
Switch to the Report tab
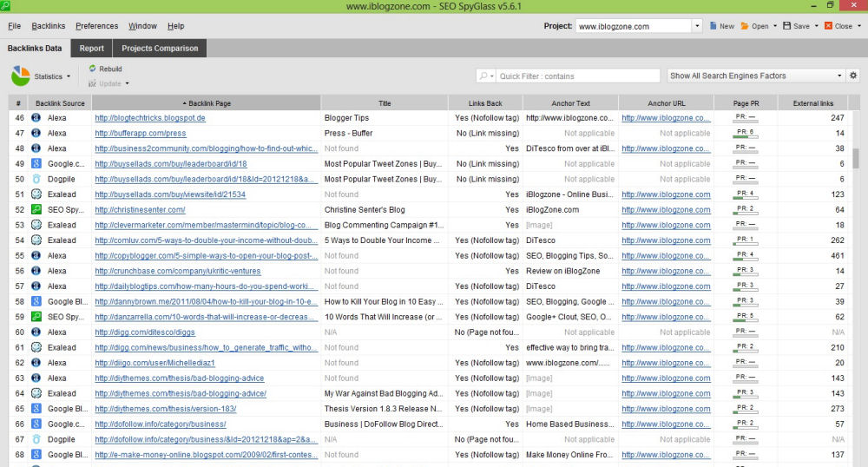(91, 48)
